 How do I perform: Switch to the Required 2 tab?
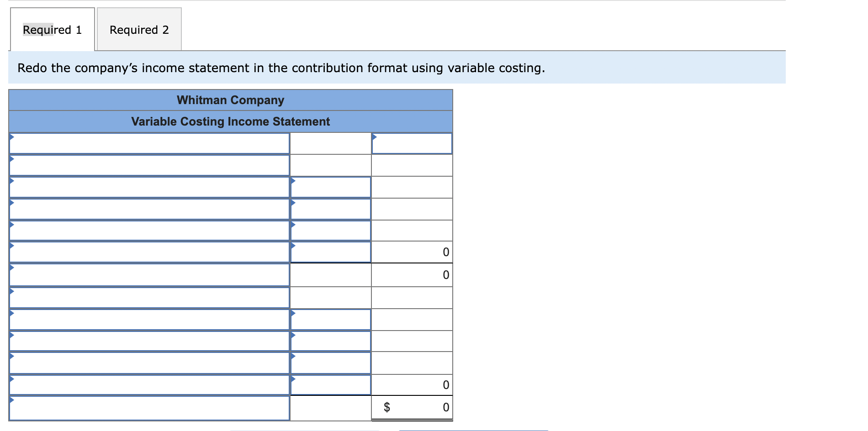click(139, 29)
